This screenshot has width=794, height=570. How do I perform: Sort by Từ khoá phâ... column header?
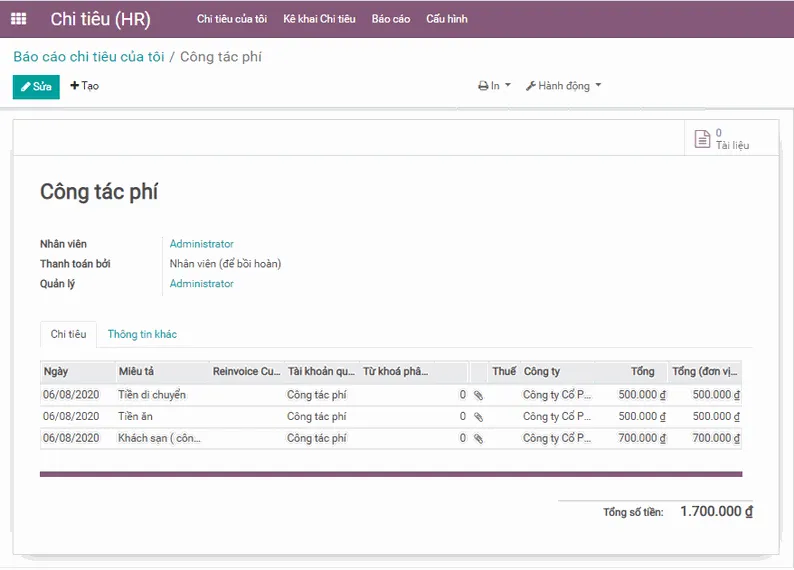395,372
